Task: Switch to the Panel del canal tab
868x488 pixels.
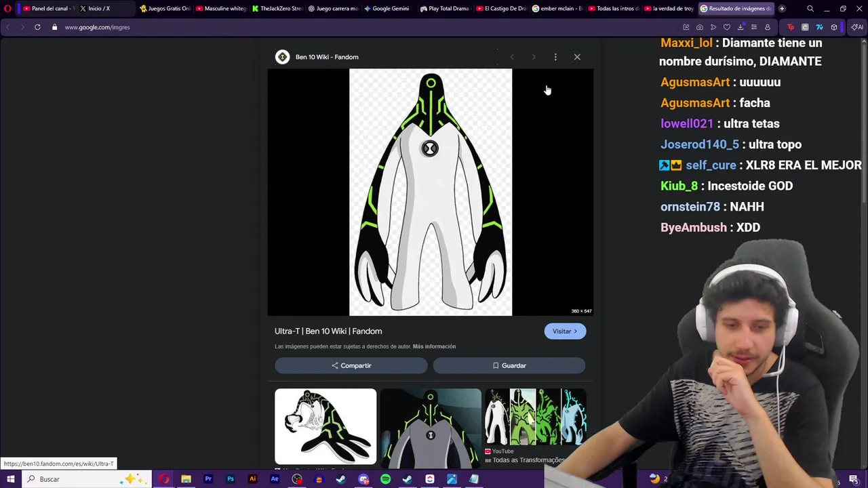Action: click(48, 9)
